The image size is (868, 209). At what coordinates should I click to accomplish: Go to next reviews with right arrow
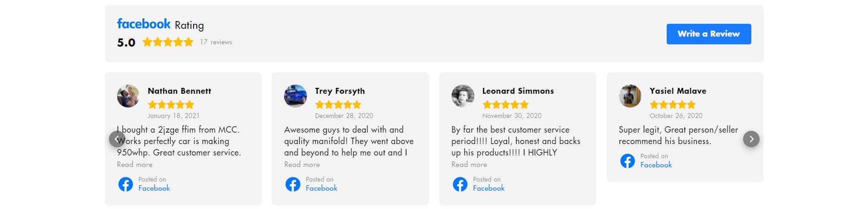751,139
